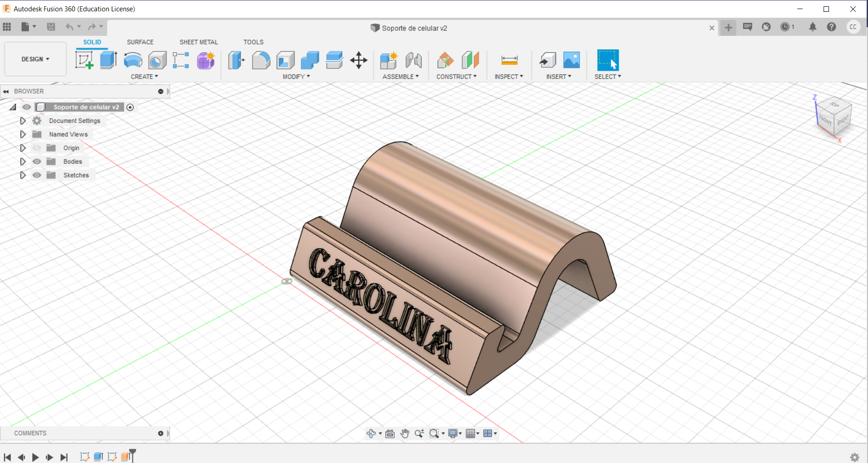
Task: Select the Rectangular Pattern tool
Action: pos(181,60)
